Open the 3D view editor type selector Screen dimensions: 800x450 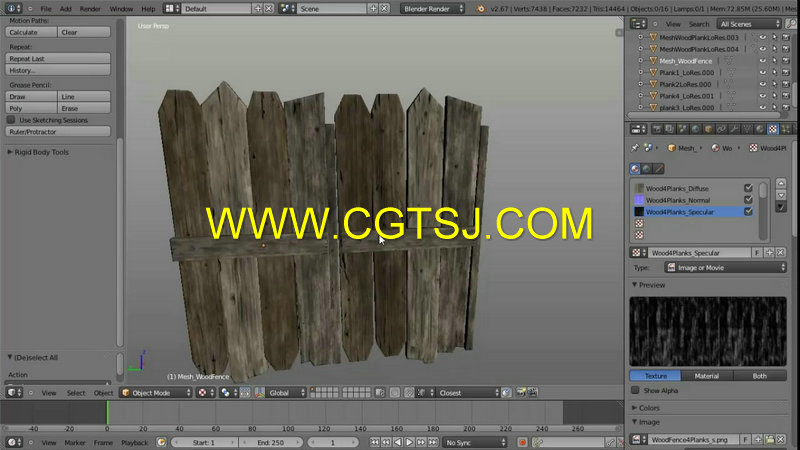[14, 392]
